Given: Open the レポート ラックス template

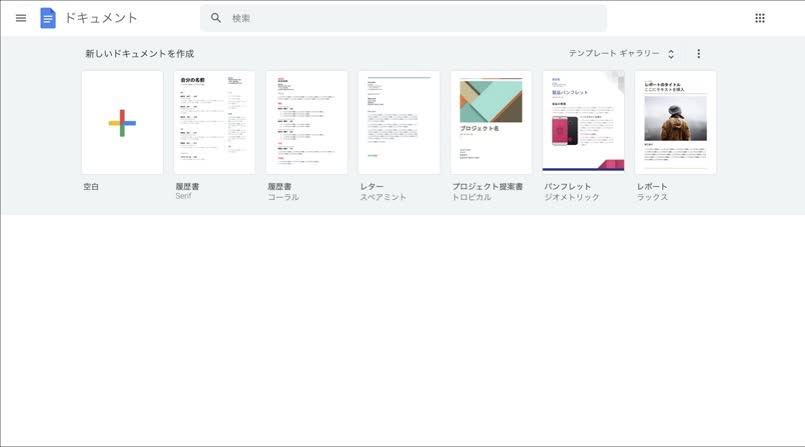Looking at the screenshot, I should pos(675,123).
